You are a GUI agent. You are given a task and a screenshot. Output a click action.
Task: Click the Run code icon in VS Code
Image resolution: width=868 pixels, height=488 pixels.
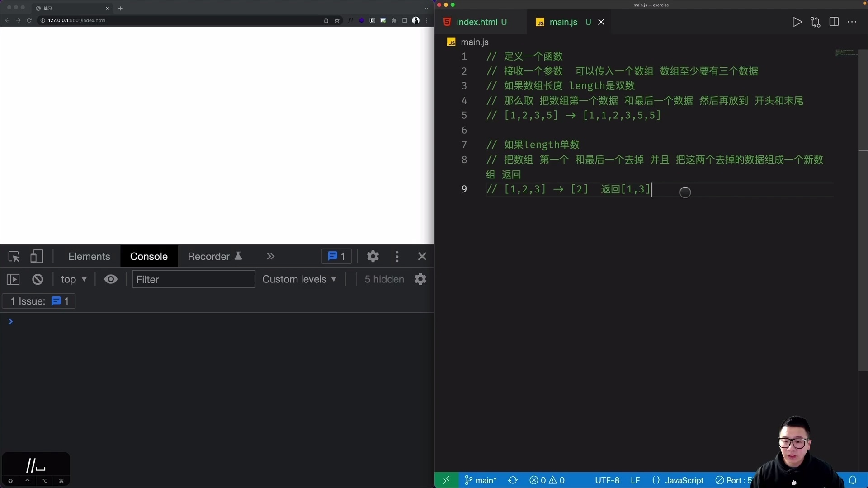[797, 22]
